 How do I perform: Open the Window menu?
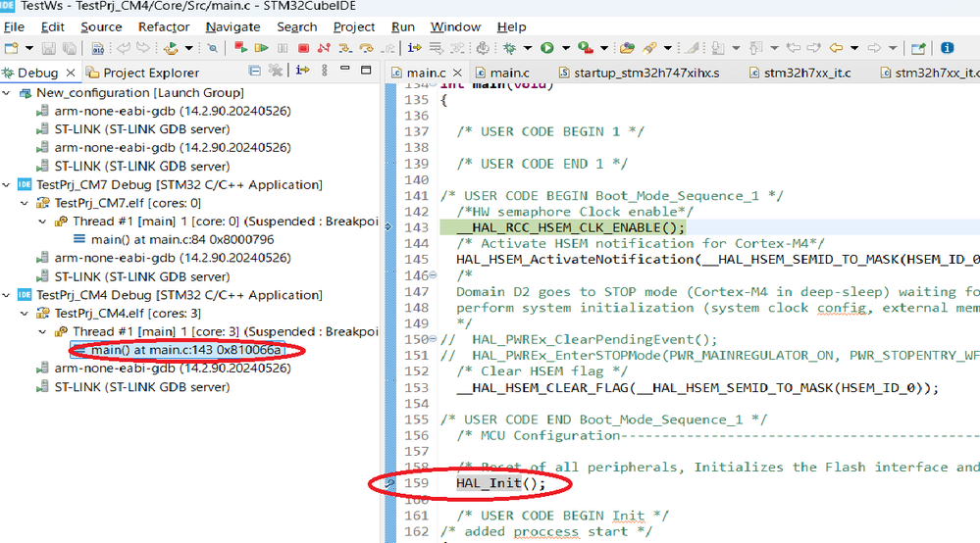coord(455,26)
